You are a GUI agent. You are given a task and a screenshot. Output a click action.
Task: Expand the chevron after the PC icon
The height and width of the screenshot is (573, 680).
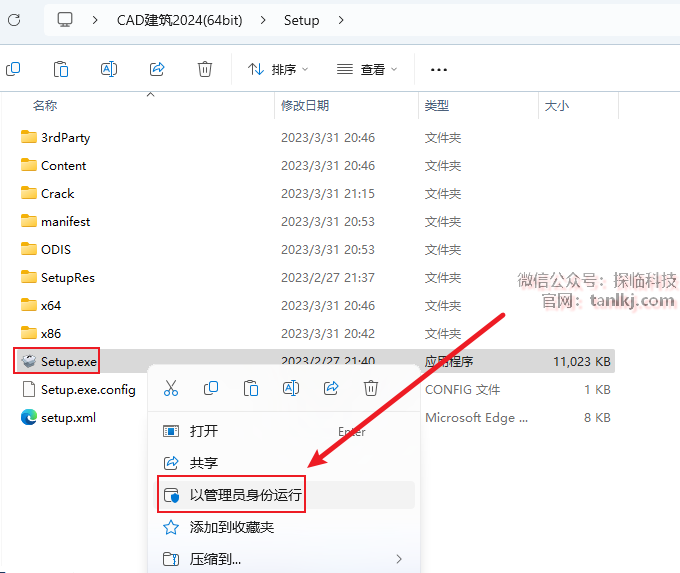95,20
